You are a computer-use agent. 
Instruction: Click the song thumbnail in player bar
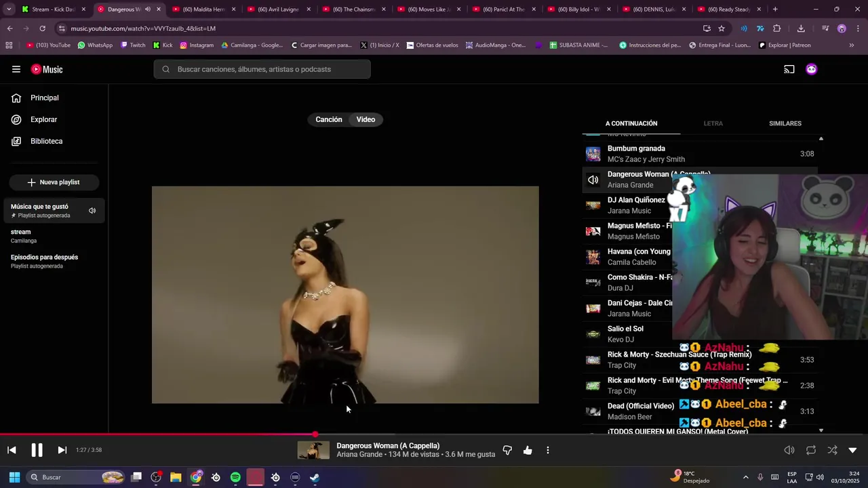313,450
